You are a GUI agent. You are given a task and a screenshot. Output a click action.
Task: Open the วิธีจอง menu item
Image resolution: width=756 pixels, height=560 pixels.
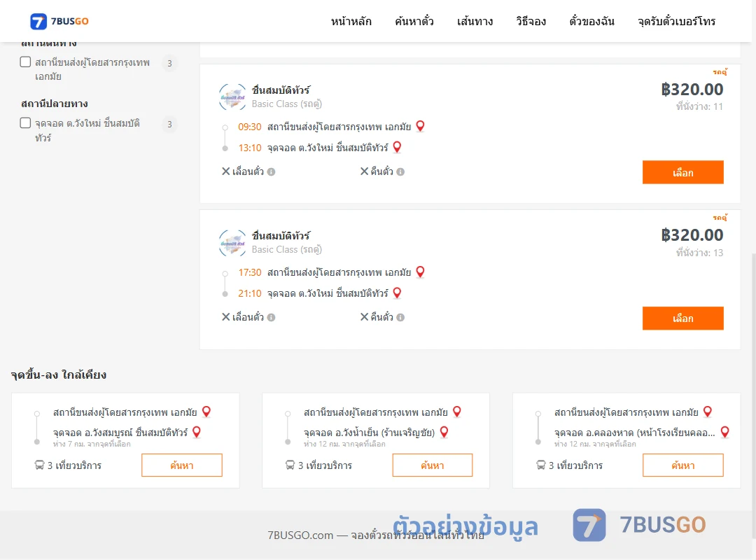[531, 21]
